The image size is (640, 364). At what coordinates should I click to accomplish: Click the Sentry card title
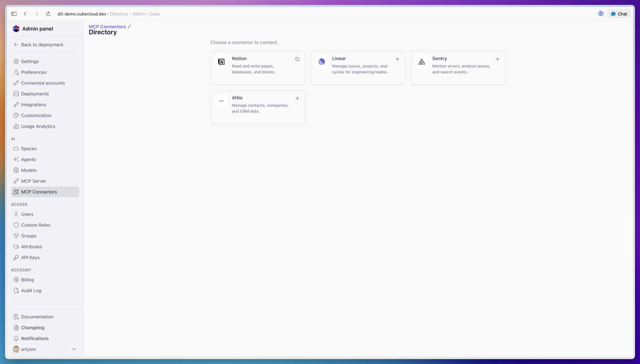tap(439, 58)
